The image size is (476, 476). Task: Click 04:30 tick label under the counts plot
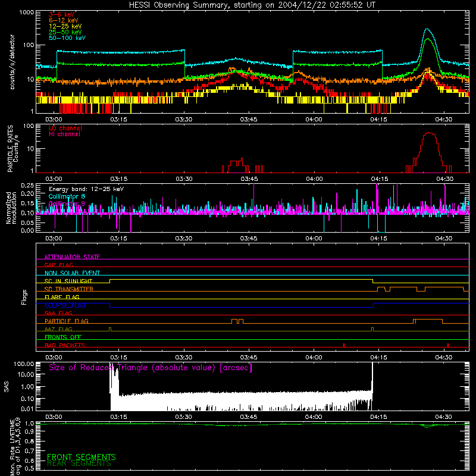[x=443, y=120]
